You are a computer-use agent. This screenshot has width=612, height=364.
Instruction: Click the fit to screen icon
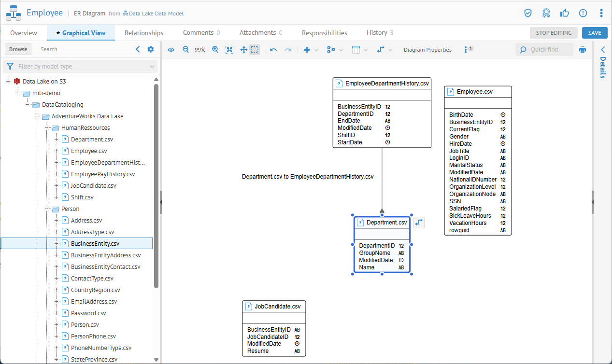(x=229, y=50)
